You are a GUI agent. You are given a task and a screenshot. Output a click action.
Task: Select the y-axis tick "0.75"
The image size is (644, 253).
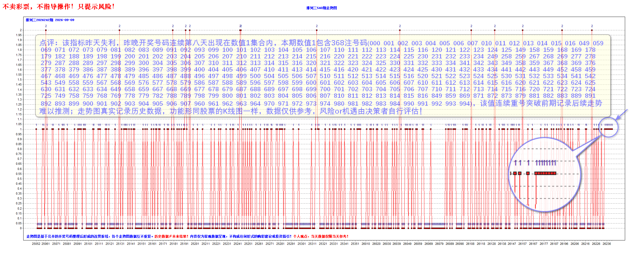point(19,154)
